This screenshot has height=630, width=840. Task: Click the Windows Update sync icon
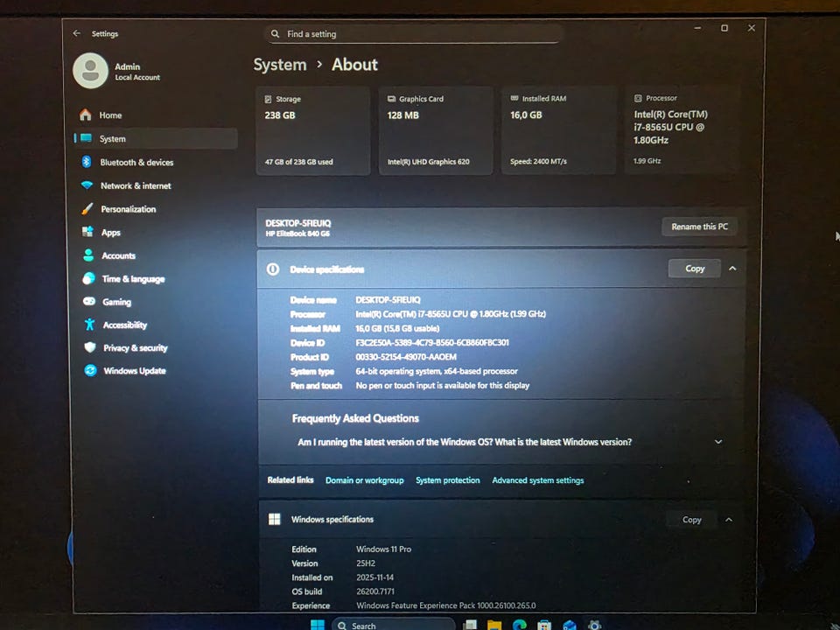(x=90, y=370)
